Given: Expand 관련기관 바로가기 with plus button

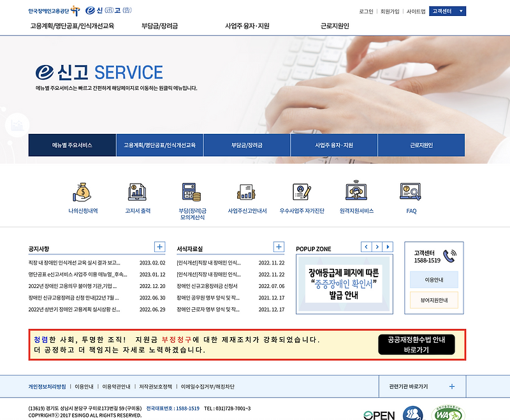Looking at the screenshot, I should 452,386.
